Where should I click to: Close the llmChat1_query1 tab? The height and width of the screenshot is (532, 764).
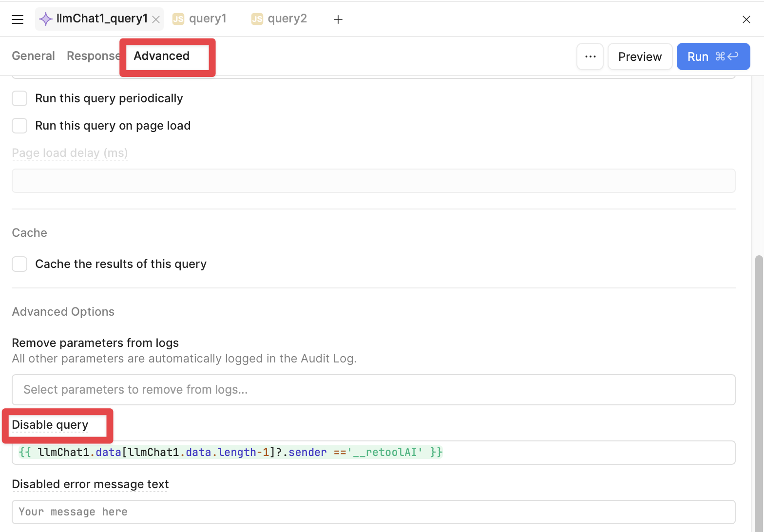pos(156,19)
